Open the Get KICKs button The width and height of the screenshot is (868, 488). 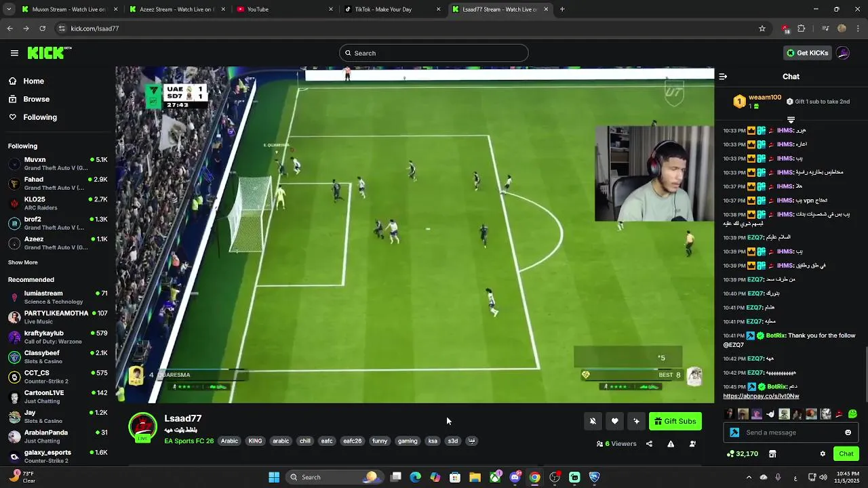(x=807, y=53)
